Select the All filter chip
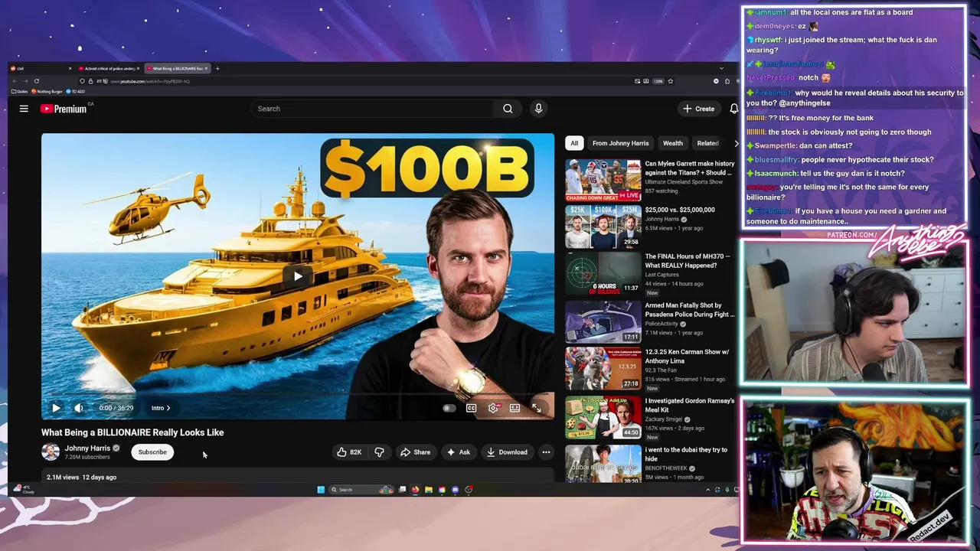The width and height of the screenshot is (980, 551). [x=574, y=143]
